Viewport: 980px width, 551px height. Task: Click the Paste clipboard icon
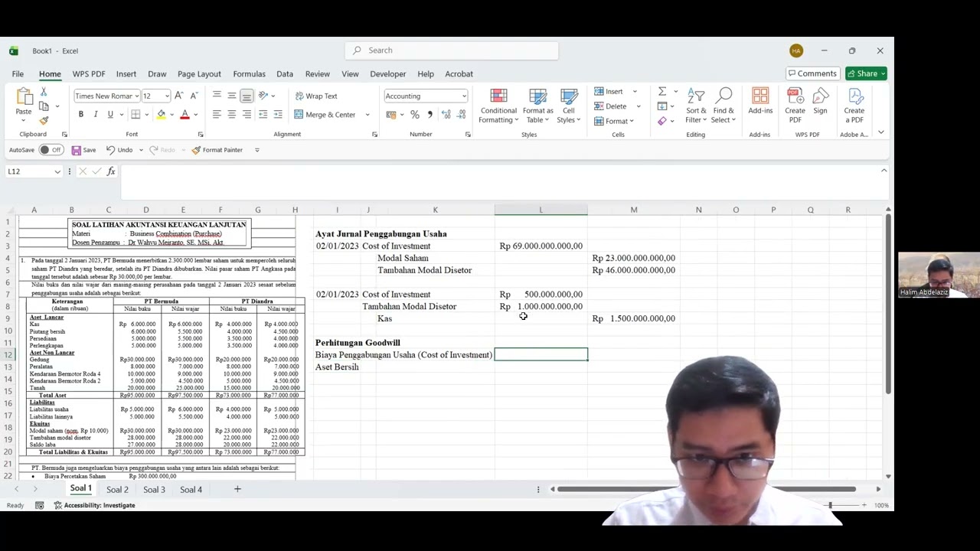tap(24, 96)
